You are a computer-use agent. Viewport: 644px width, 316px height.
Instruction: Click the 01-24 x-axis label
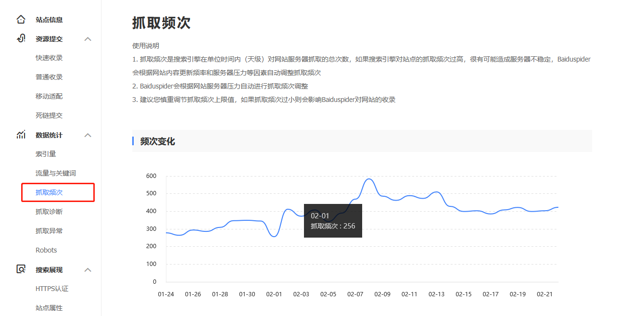click(166, 294)
